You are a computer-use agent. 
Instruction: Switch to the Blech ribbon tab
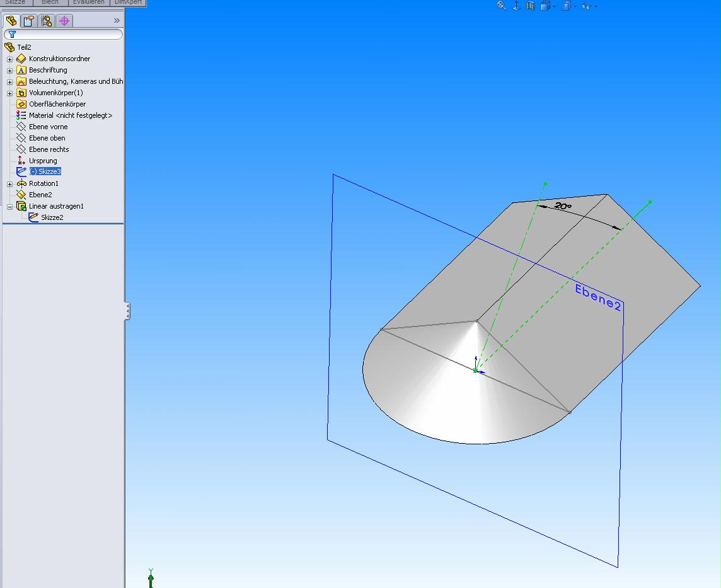click(50, 3)
